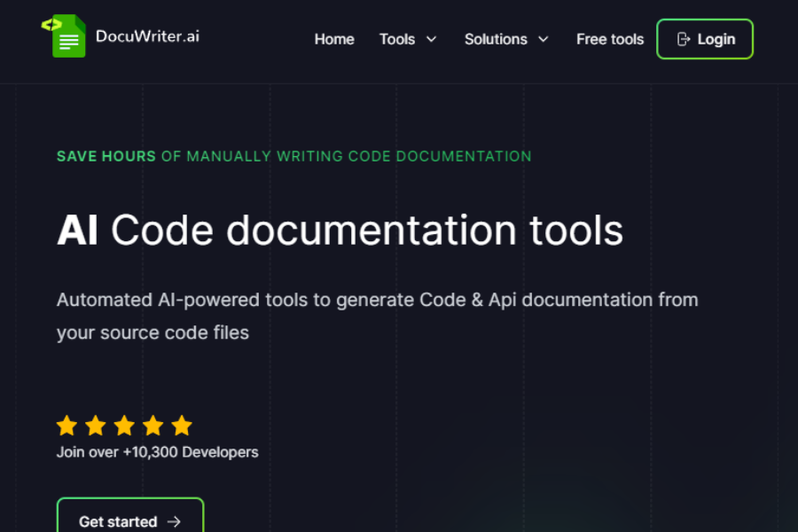The height and width of the screenshot is (532, 798).
Task: Click the arrow icon in Get started
Action: (174, 522)
